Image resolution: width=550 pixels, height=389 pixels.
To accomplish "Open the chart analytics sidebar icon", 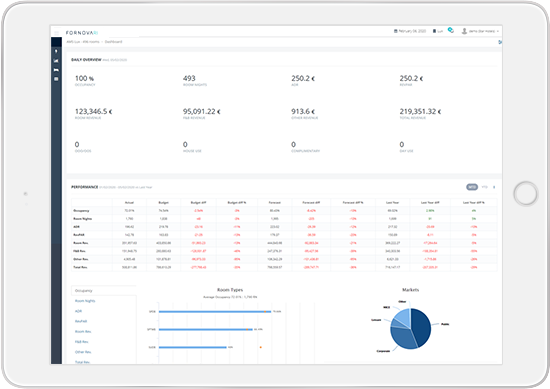I will tap(56, 61).
